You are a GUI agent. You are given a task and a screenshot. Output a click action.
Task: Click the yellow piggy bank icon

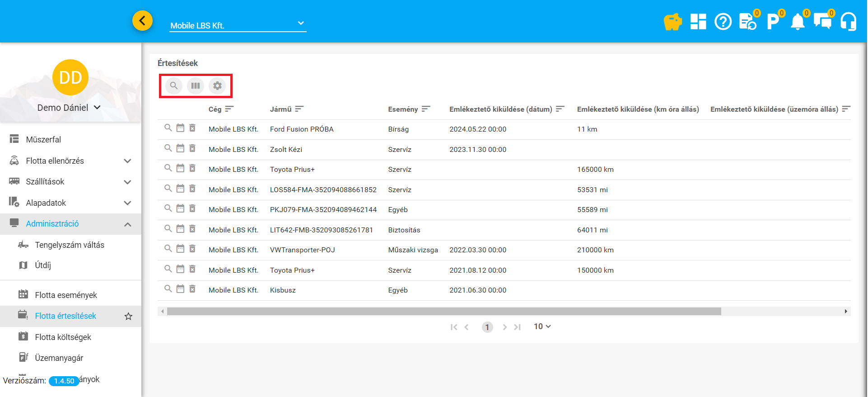672,21
